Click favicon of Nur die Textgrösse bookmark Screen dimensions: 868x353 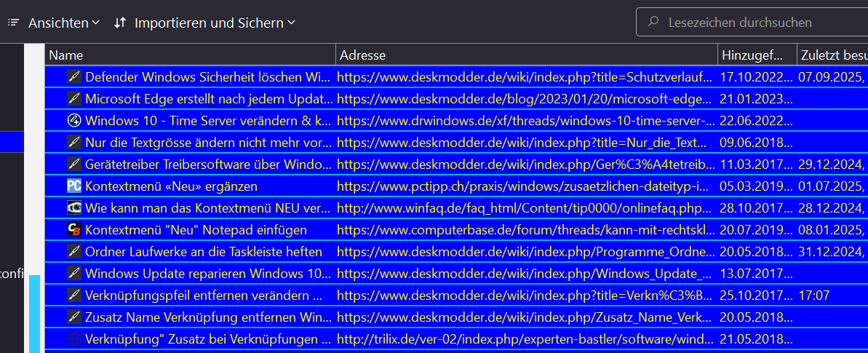[74, 143]
